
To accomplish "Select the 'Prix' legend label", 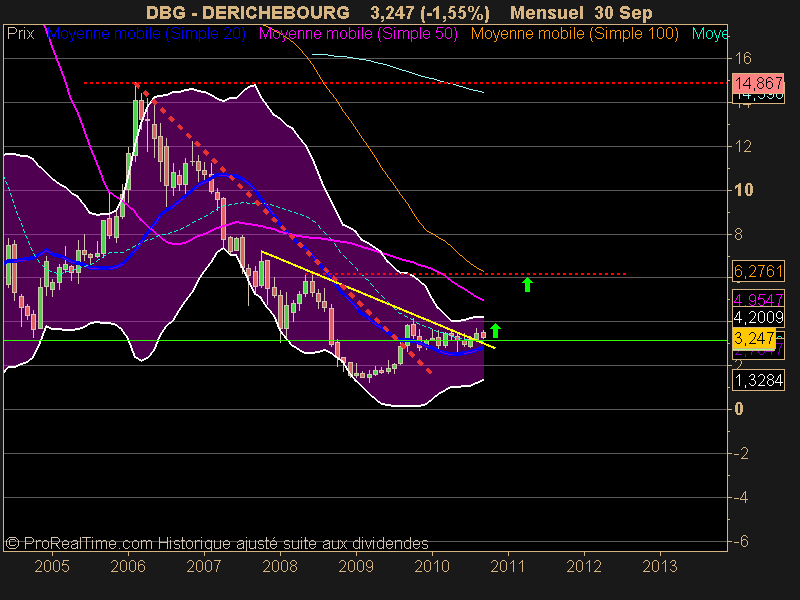I will [20, 34].
